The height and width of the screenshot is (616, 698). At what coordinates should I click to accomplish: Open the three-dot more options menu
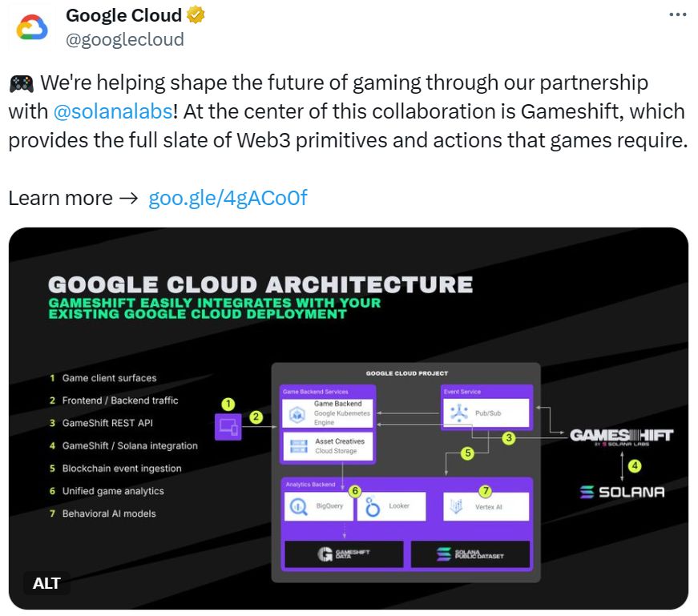(677, 14)
